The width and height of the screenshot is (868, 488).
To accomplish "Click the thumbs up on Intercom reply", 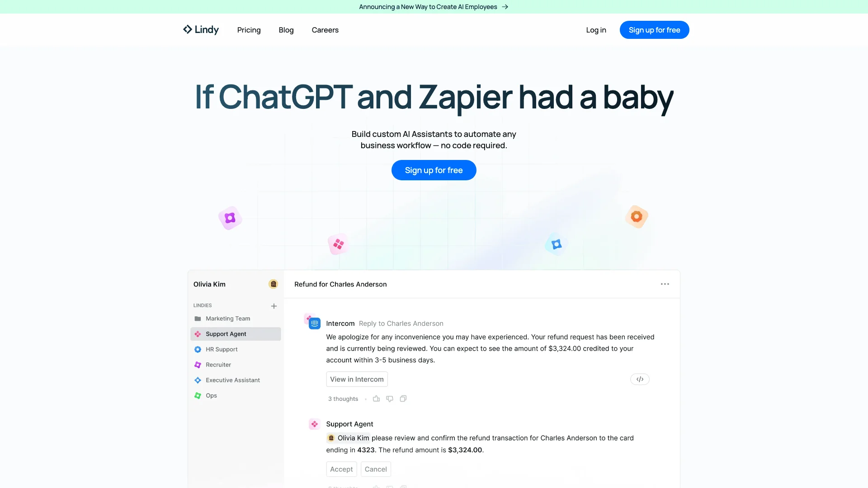I will 376,398.
